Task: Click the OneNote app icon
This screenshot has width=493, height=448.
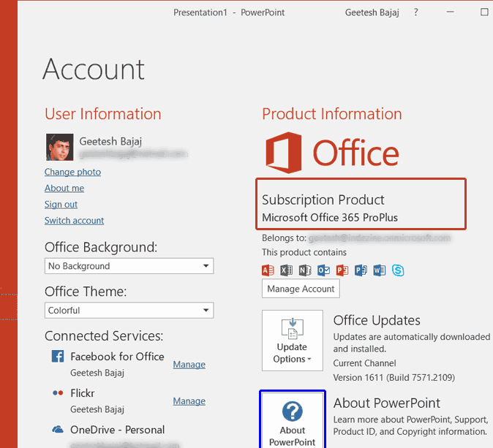Action: click(305, 270)
